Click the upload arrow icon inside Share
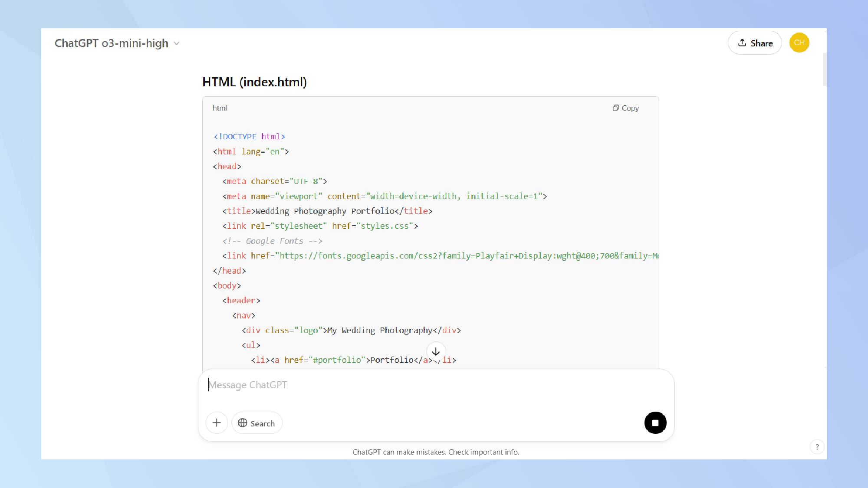 pyautogui.click(x=742, y=43)
